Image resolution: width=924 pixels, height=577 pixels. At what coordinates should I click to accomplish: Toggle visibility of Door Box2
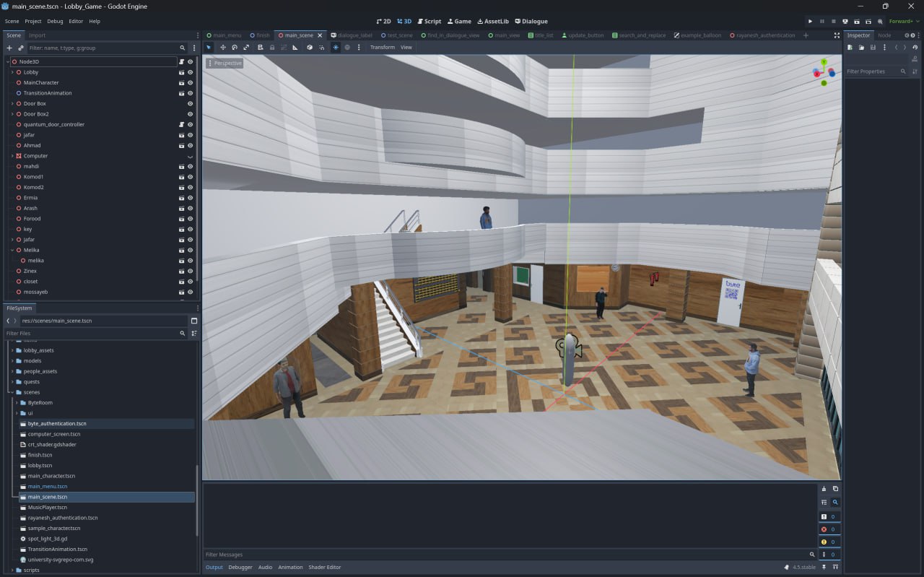pyautogui.click(x=191, y=114)
